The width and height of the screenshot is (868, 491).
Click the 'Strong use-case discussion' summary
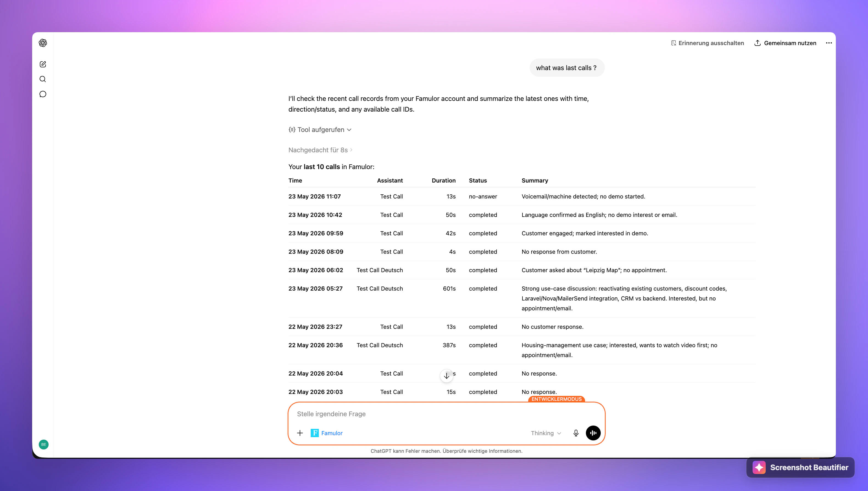(x=624, y=299)
